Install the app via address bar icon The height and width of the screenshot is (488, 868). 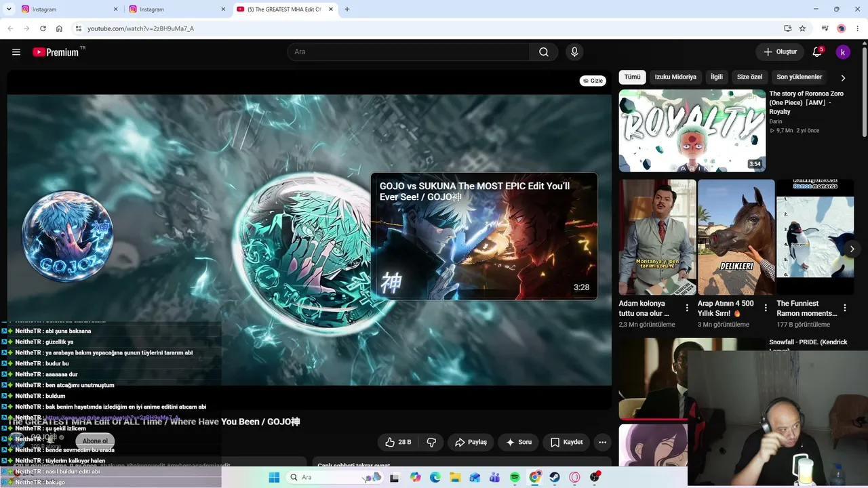click(787, 28)
